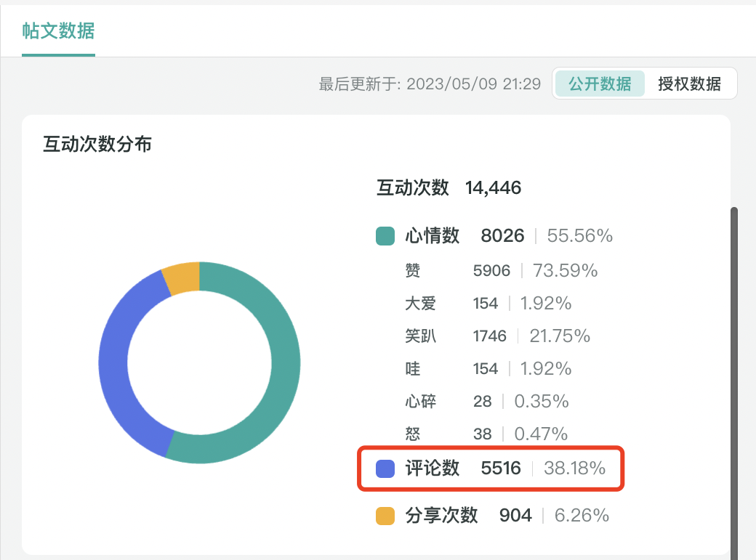Switch to the 帖文数据 tab
The image size is (756, 560).
coord(58,32)
